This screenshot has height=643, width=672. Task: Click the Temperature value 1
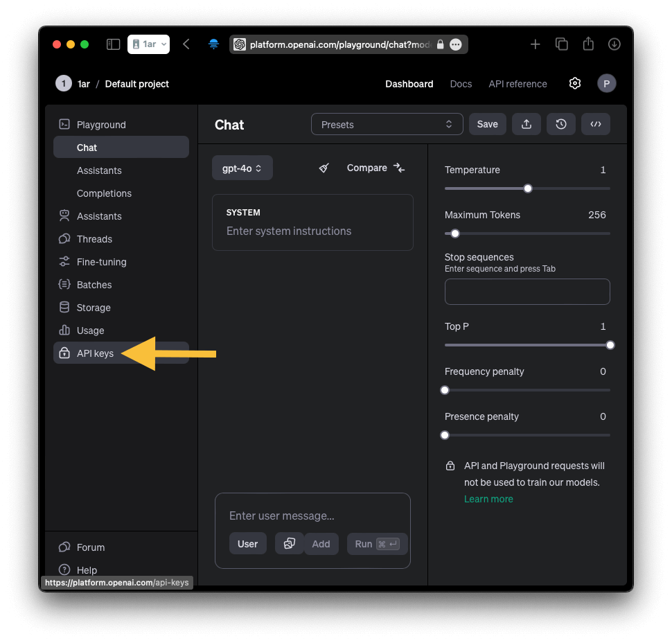click(x=603, y=170)
